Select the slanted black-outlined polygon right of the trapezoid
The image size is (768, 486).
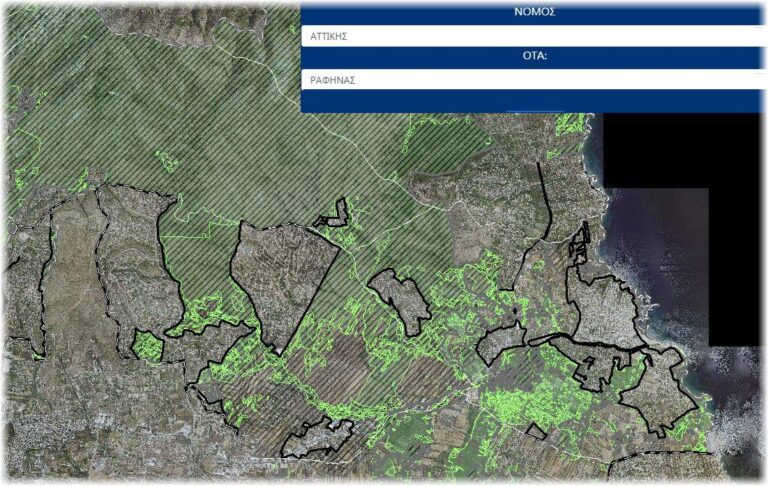click(x=400, y=300)
